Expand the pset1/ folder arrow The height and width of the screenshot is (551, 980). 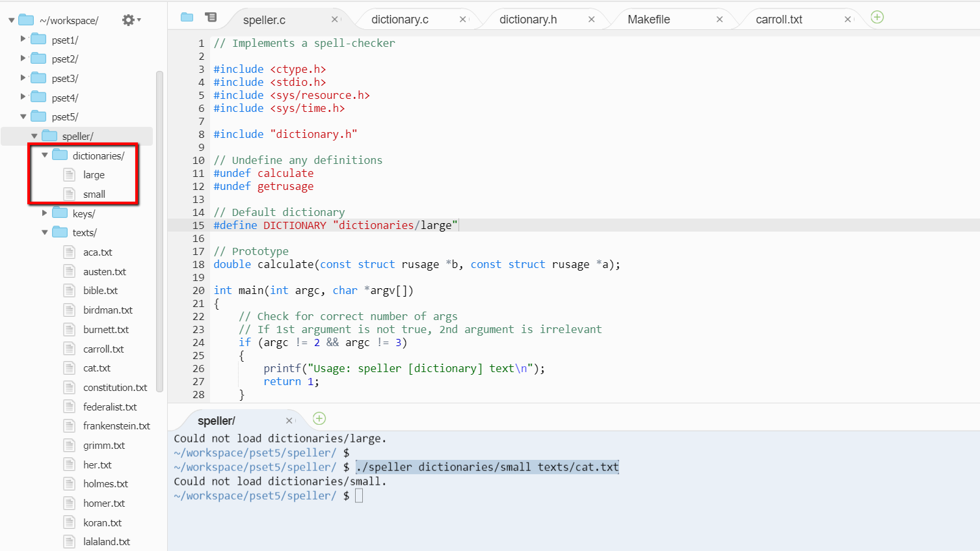pyautogui.click(x=23, y=39)
